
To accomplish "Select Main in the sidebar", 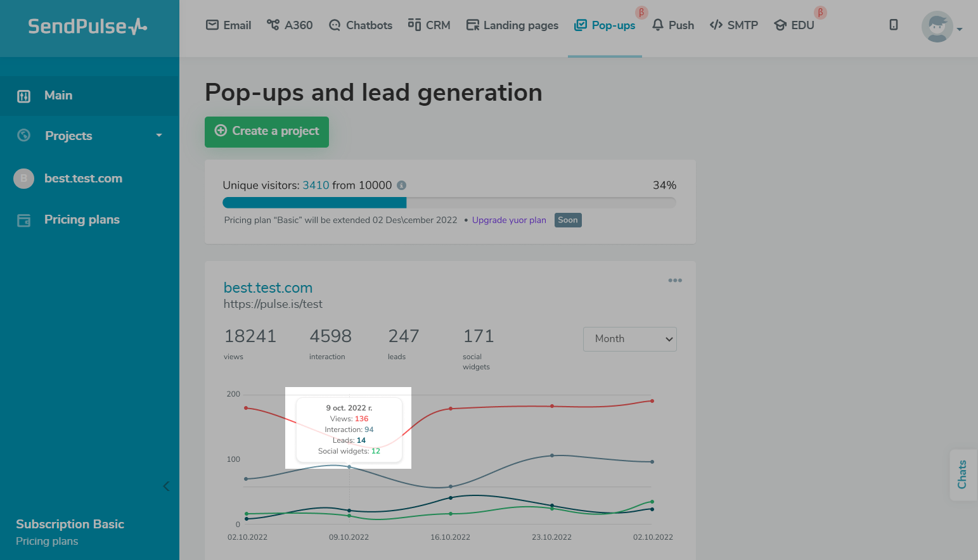I will (89, 96).
